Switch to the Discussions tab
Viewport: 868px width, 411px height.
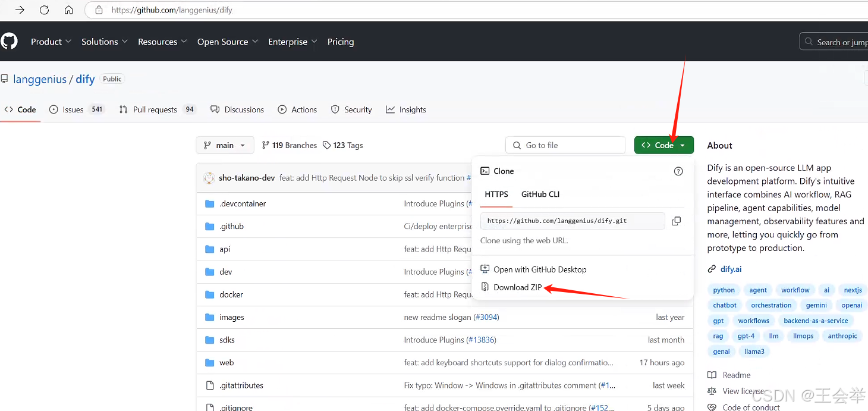coord(237,109)
